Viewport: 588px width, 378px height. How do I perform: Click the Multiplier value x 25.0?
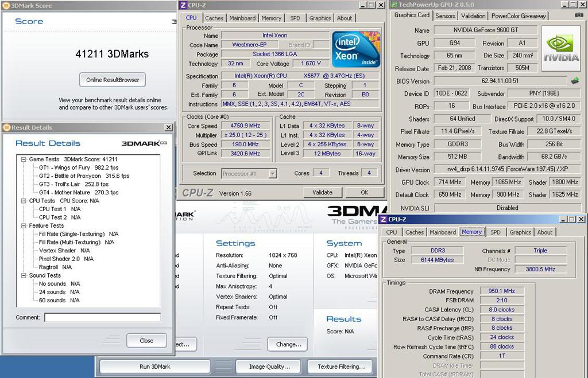pyautogui.click(x=245, y=135)
